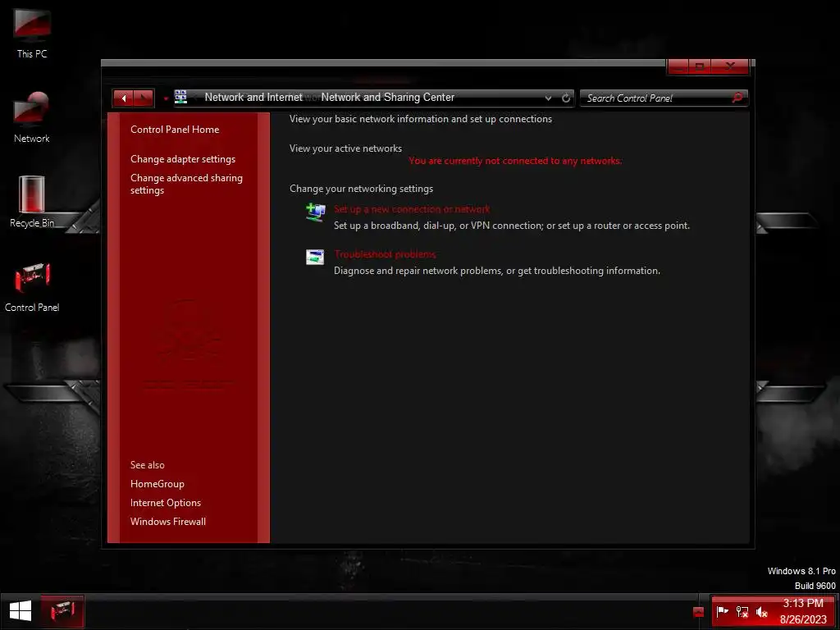Open the Control Panel desktop icon
Screen dimensions: 840x630
[x=32, y=286]
